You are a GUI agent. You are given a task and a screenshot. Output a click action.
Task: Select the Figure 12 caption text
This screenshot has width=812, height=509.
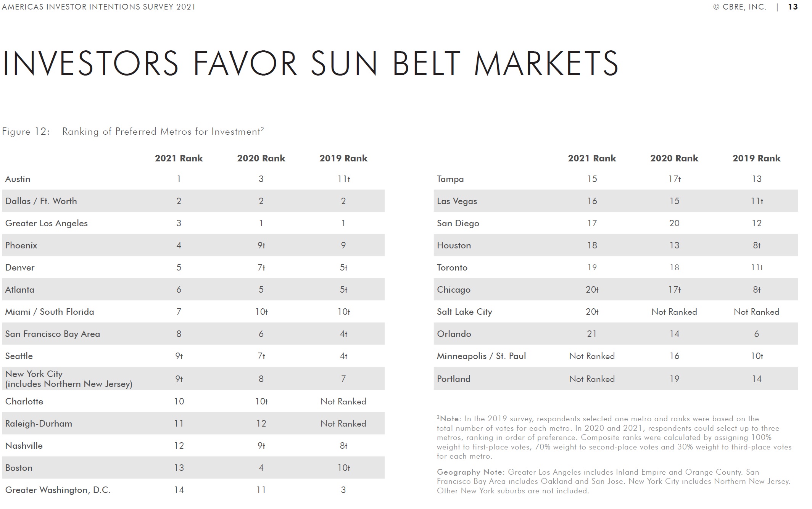pyautogui.click(x=133, y=132)
